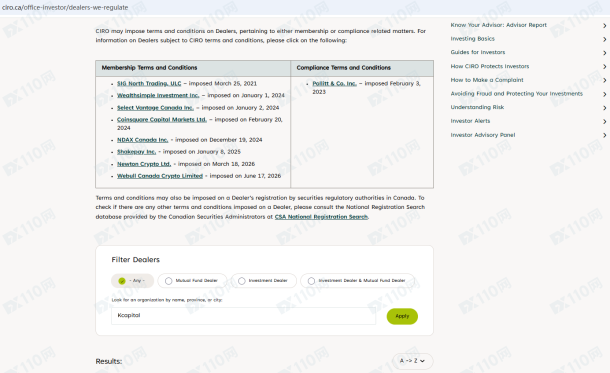
Task: Open NDAX Canada Inc. link
Action: click(x=142, y=140)
